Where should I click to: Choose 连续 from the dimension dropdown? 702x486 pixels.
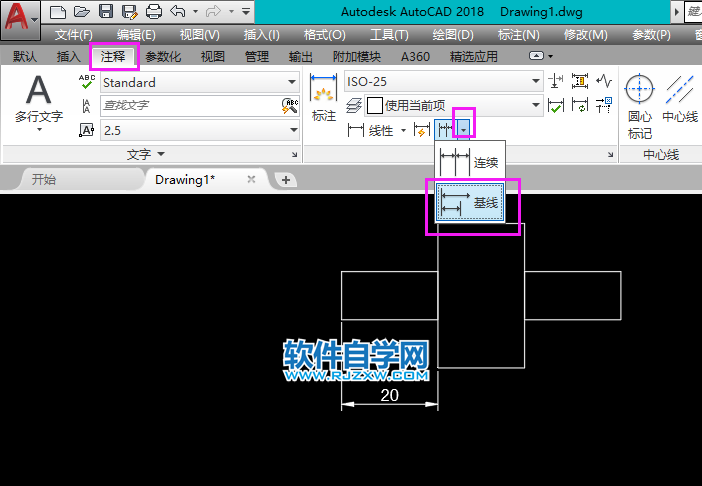(x=470, y=162)
